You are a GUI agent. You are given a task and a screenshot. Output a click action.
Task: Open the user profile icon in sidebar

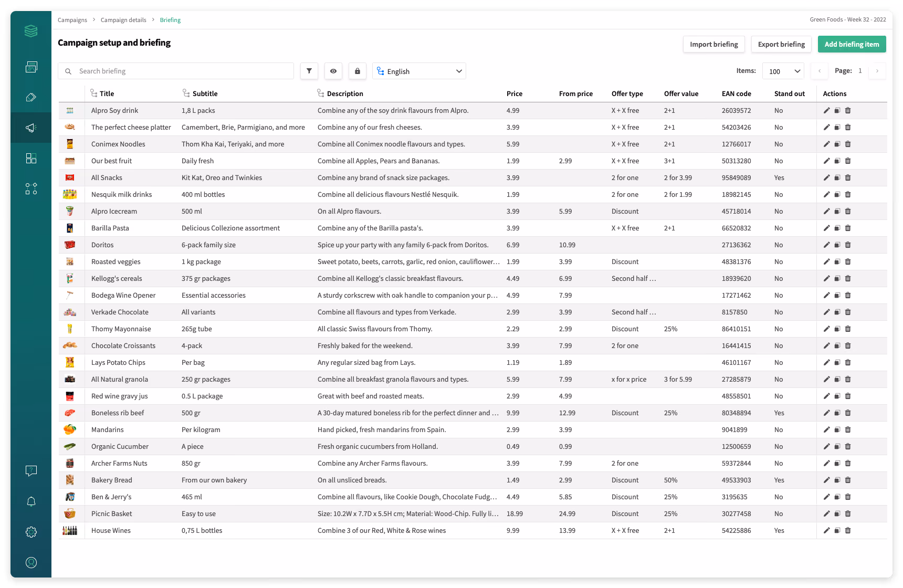tap(31, 562)
